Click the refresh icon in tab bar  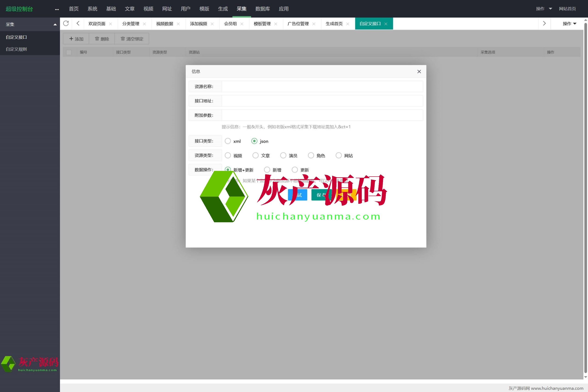click(66, 23)
